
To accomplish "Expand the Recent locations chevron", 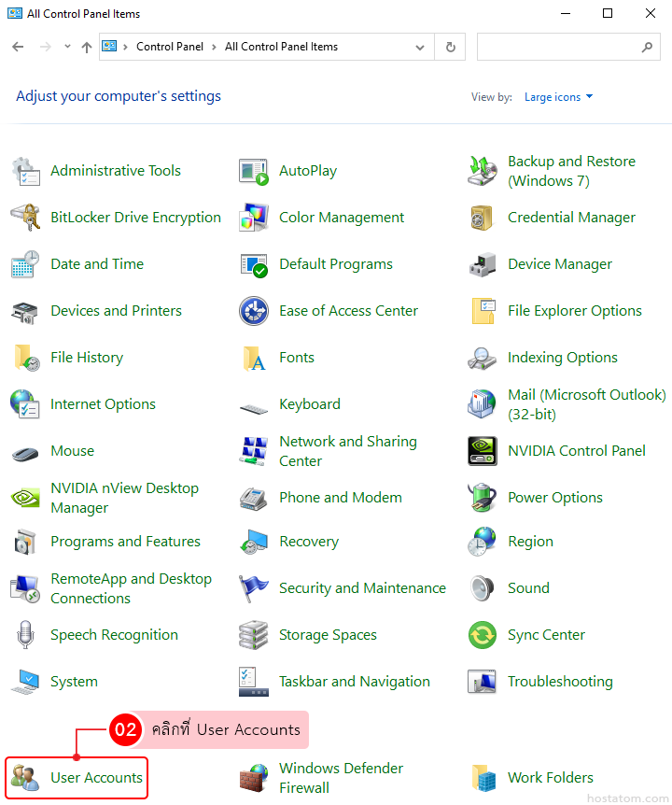I will (x=67, y=47).
